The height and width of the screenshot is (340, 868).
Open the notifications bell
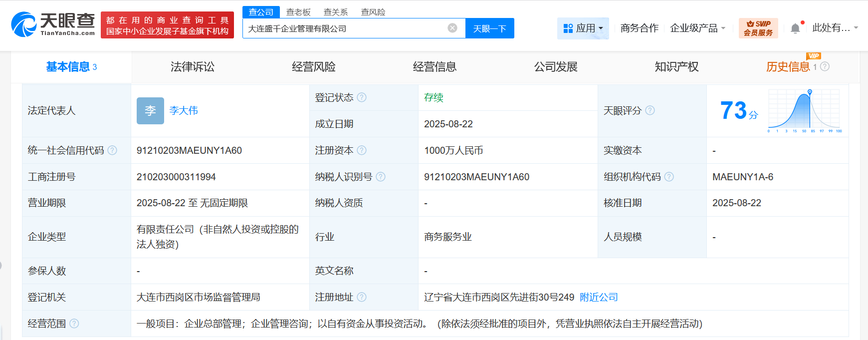pyautogui.click(x=795, y=28)
